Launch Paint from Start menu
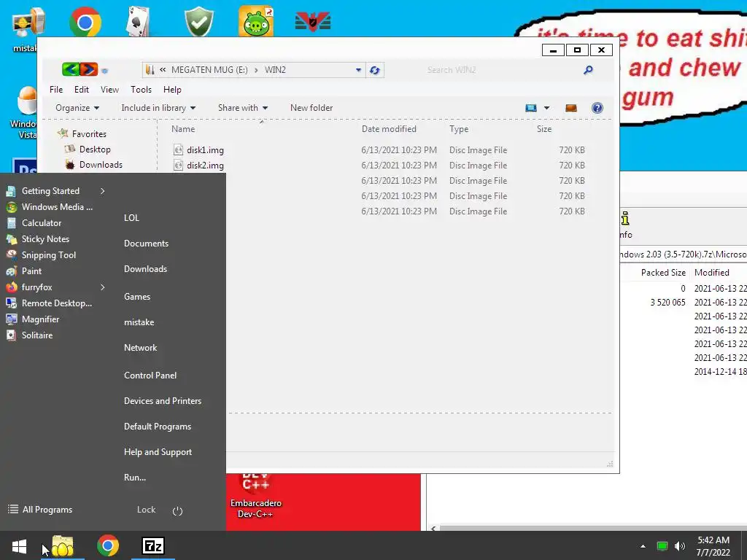Screen dimensions: 747x560 31,271
